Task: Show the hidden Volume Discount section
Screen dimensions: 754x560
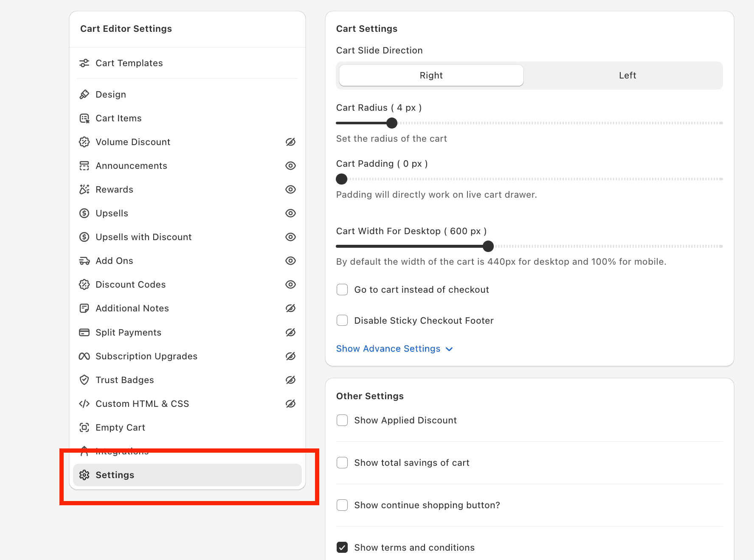Action: (290, 142)
